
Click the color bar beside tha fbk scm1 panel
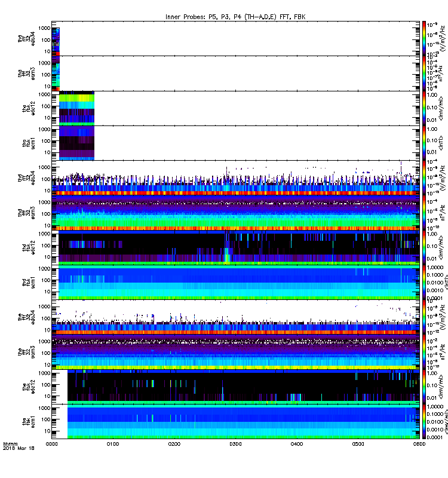tap(424, 143)
